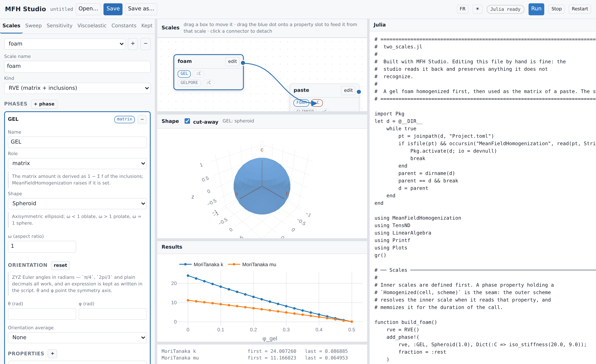Click the blue output dot of paste box
Screen dimensions: 596x364
tap(359, 92)
